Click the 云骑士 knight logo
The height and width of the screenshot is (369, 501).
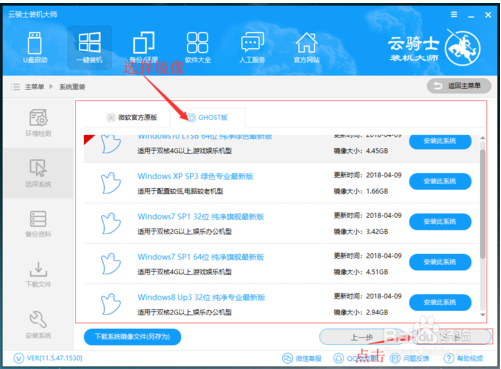[462, 48]
